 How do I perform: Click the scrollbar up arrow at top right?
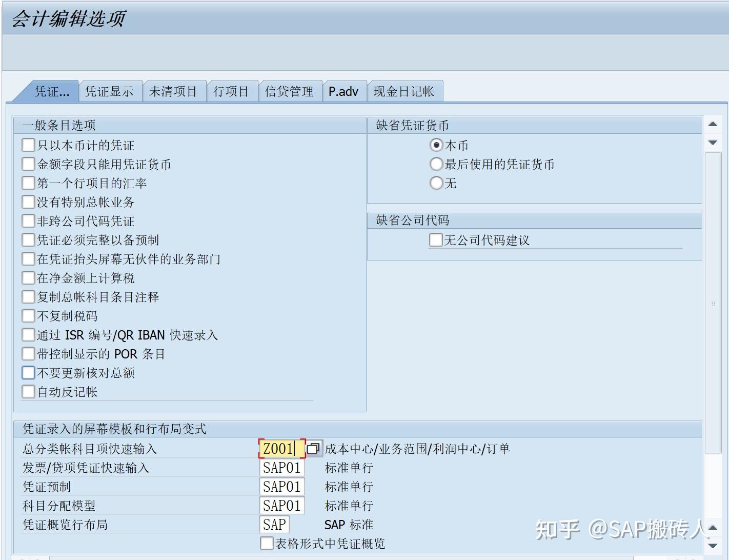coord(713,125)
